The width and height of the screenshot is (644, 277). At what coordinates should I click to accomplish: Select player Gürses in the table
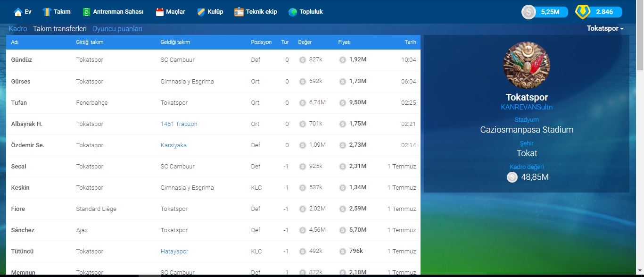click(21, 81)
